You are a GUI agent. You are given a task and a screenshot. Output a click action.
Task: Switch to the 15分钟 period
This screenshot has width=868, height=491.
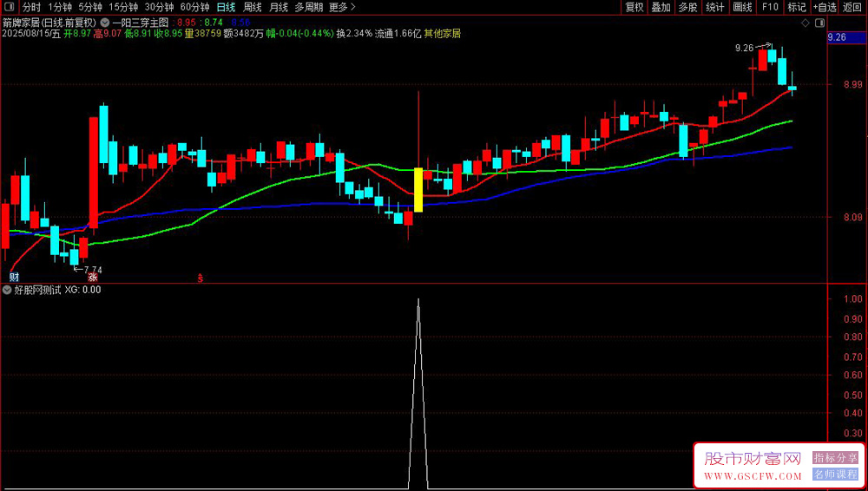pos(123,7)
